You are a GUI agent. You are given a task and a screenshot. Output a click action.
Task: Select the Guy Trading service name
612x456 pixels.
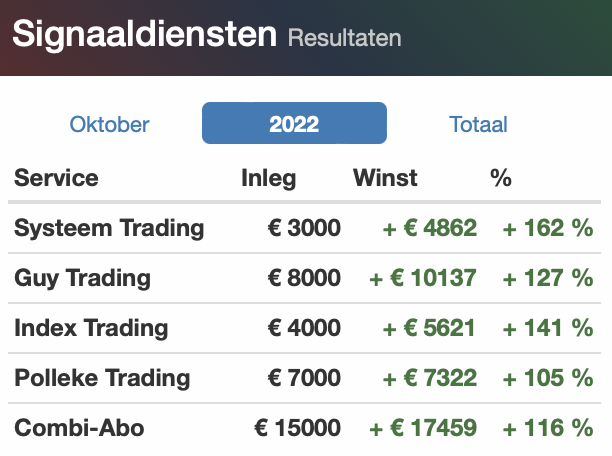pos(82,278)
